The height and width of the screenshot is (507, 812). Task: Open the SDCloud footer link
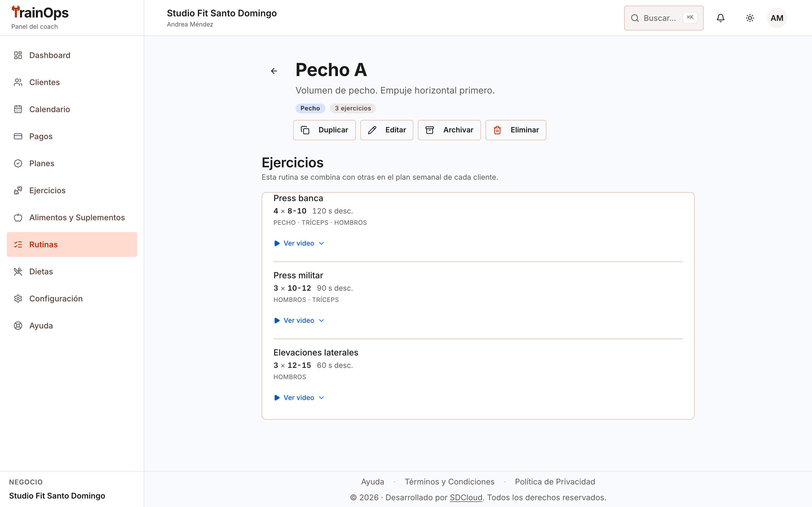pos(466,497)
